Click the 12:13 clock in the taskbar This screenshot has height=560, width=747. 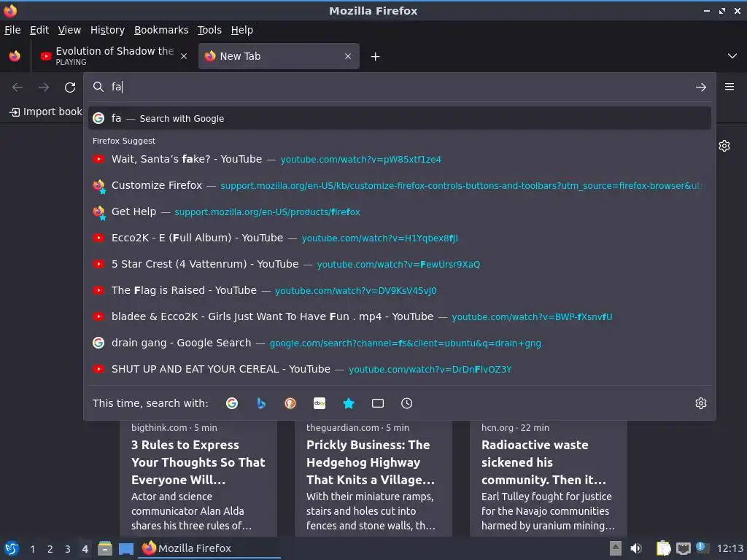(x=729, y=548)
